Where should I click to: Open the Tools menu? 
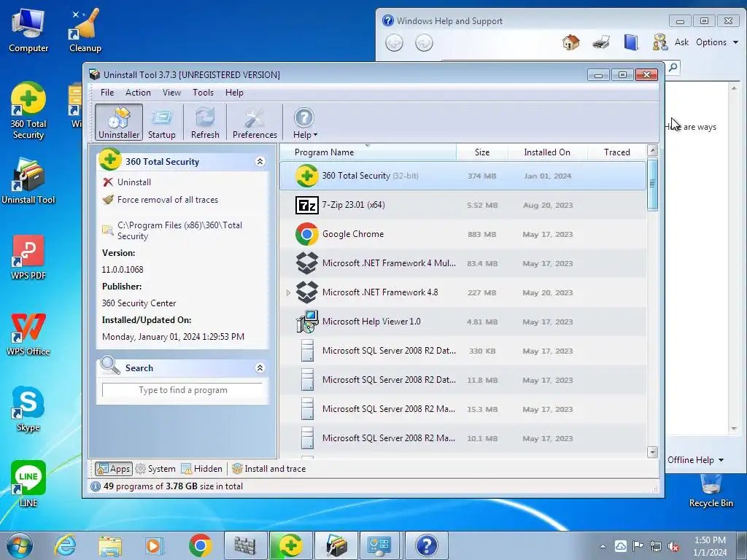(x=203, y=93)
